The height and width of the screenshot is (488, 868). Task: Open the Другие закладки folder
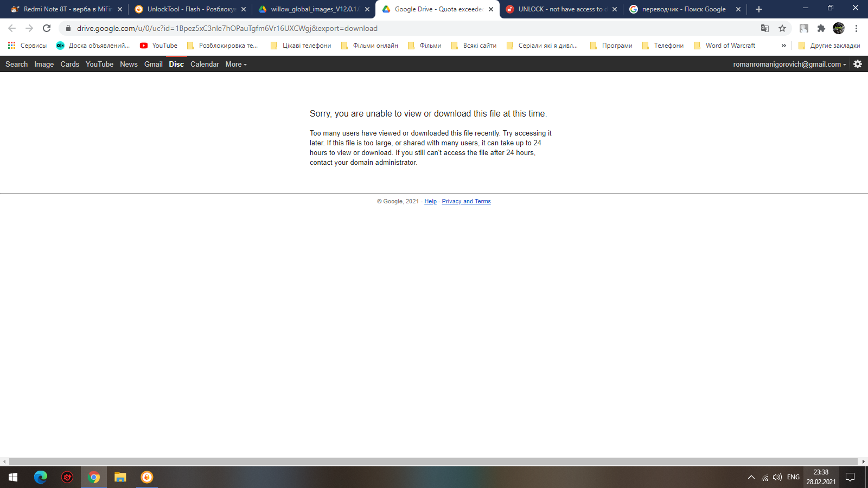pos(829,46)
